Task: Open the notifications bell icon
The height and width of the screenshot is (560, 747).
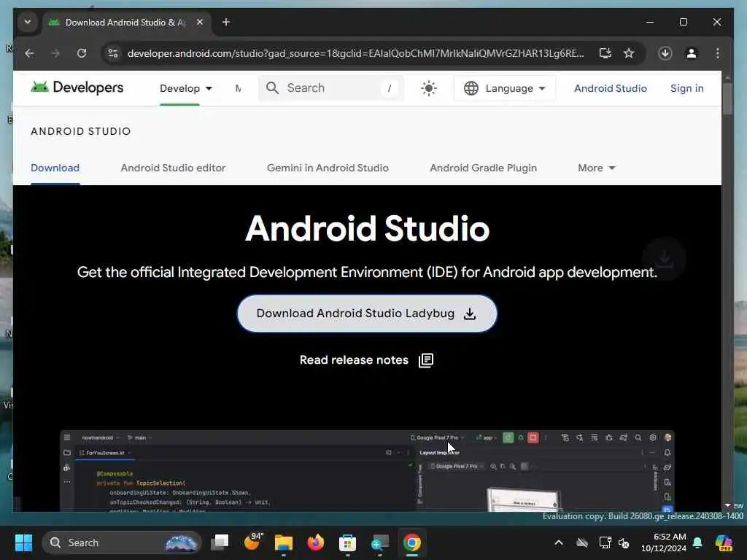Action: point(697,542)
